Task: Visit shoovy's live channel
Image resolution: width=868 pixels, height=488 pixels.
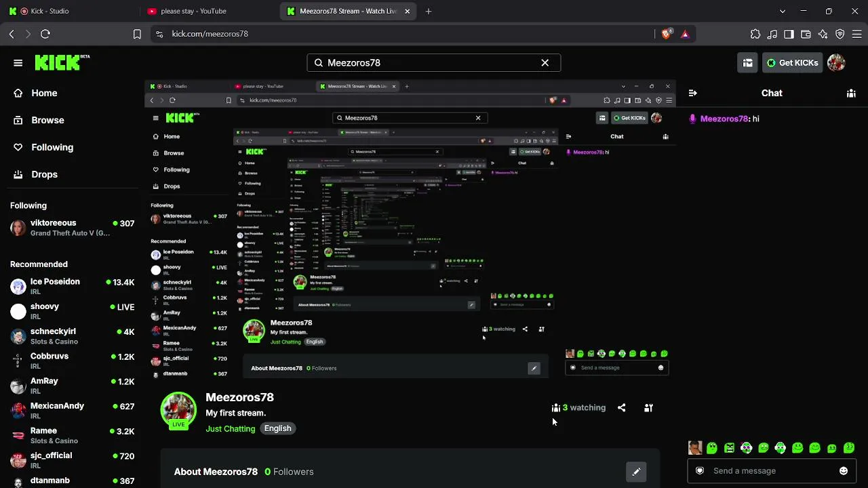Action: click(72, 311)
